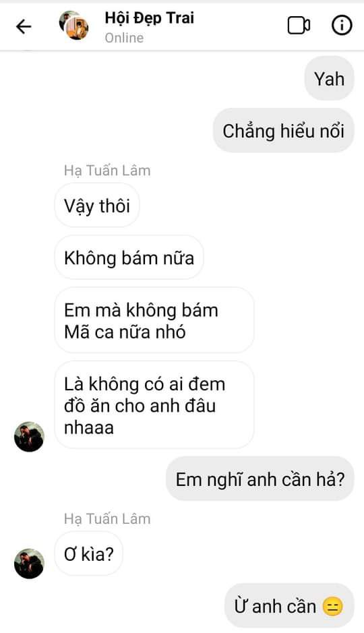Screen dimensions: 364x633
Task: Select the "Không bám nữa" message
Action: click(129, 258)
